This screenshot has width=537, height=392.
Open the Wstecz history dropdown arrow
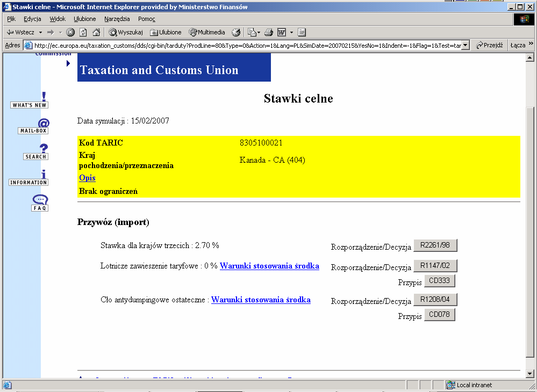(x=40, y=32)
